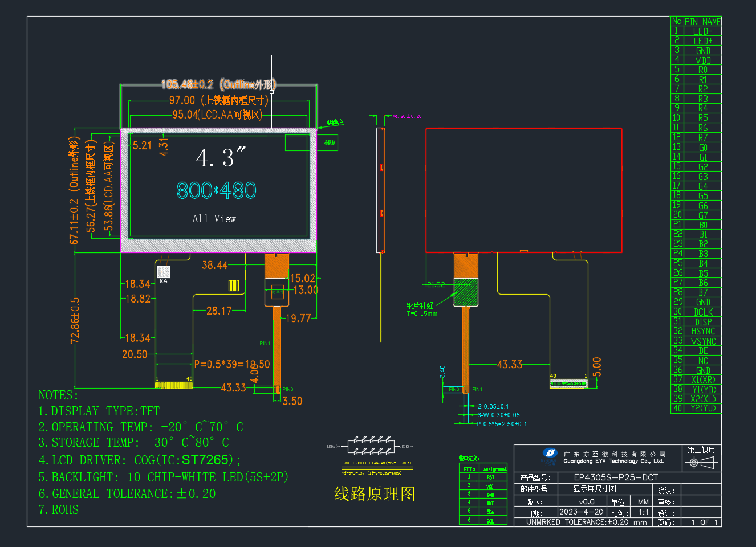Click the 线路原理图 title
The height and width of the screenshot is (547, 756).
point(375,493)
